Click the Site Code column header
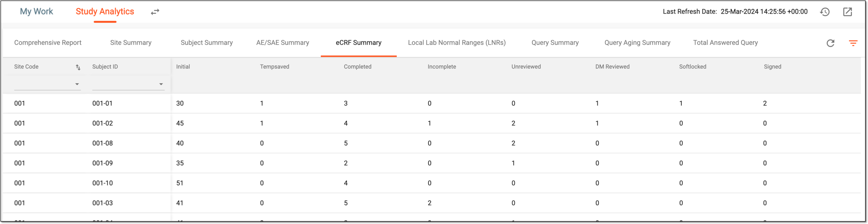This screenshot has width=868, height=224. tap(26, 67)
